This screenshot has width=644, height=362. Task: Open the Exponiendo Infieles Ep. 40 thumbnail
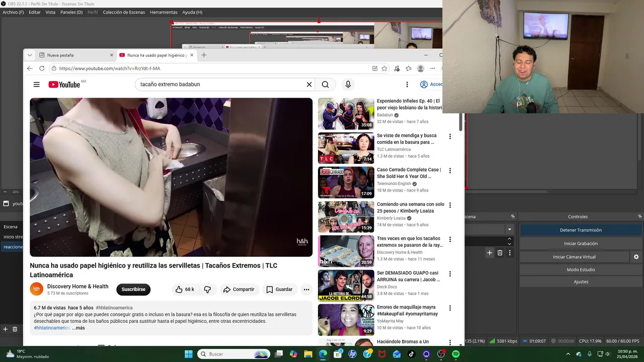[x=346, y=114]
